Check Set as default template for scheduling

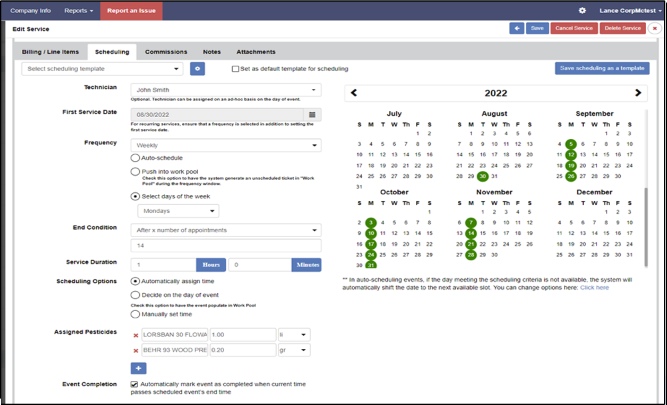(x=235, y=69)
